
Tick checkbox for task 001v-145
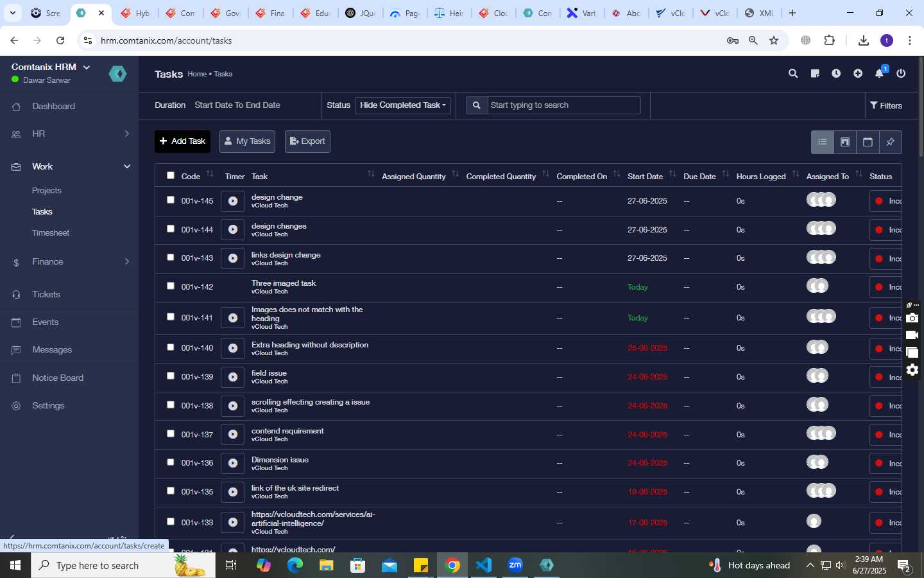[171, 200]
